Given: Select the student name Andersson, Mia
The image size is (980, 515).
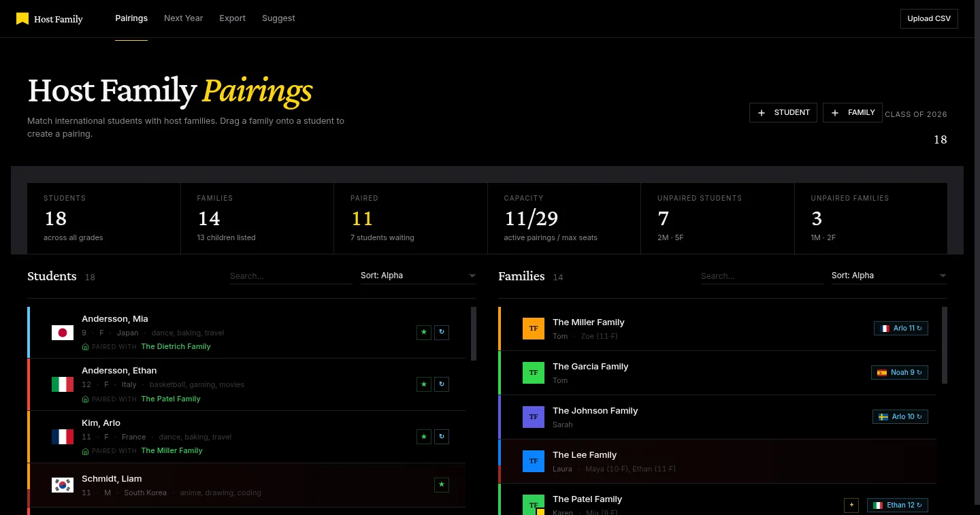Looking at the screenshot, I should point(115,319).
